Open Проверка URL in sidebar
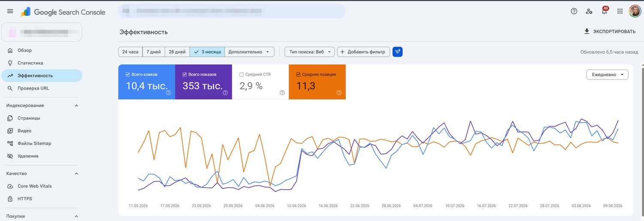 [x=41, y=88]
